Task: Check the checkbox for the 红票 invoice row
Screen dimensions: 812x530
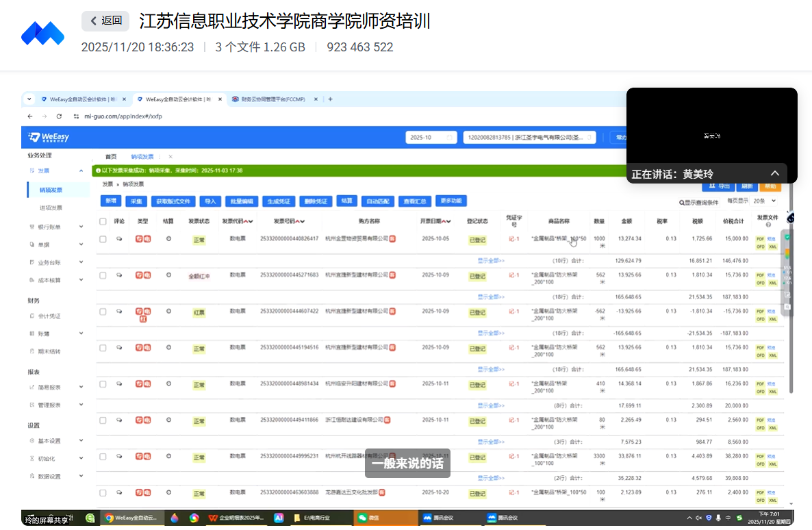Action: (103, 312)
